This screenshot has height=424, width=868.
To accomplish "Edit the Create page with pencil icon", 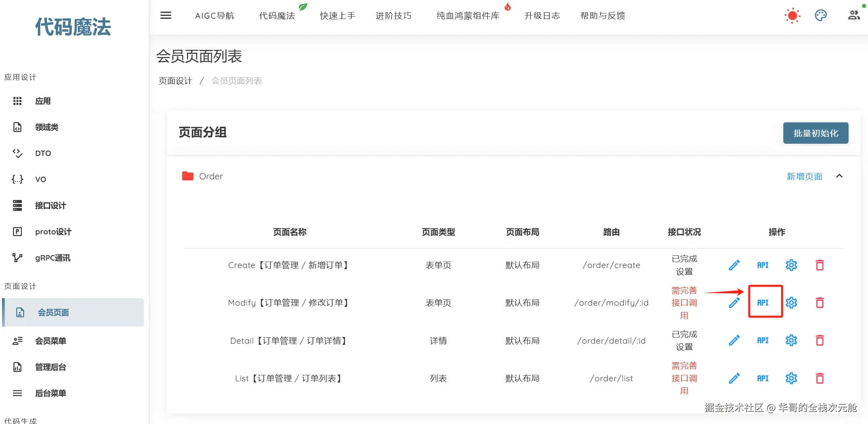I will 734,265.
